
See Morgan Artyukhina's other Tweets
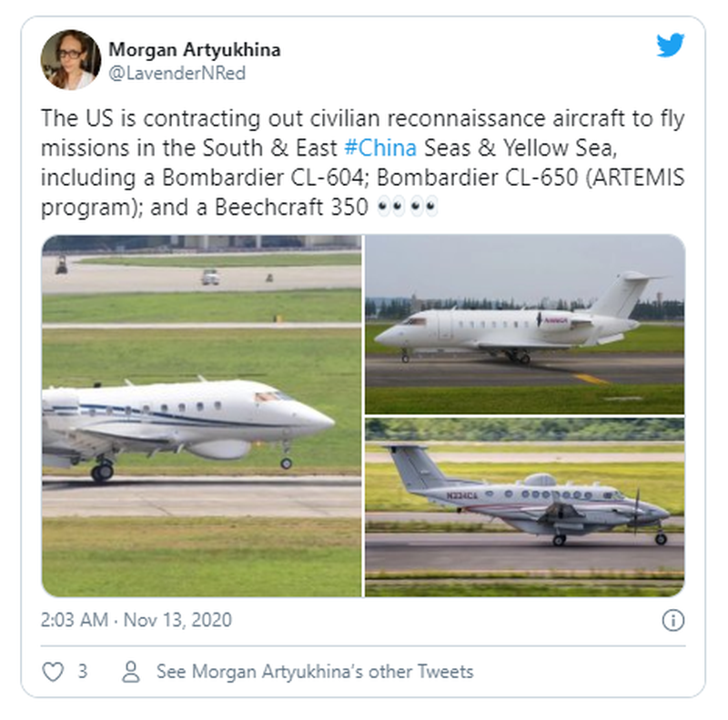(x=315, y=672)
